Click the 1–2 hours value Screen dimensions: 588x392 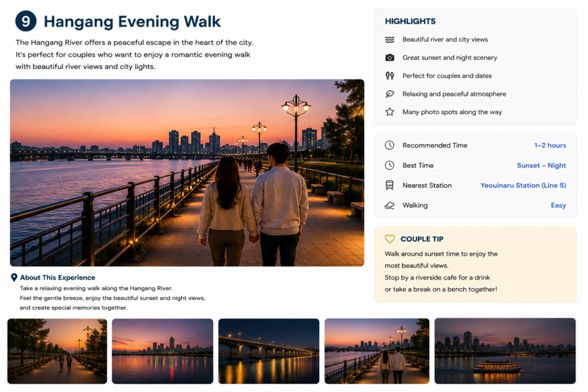point(550,145)
